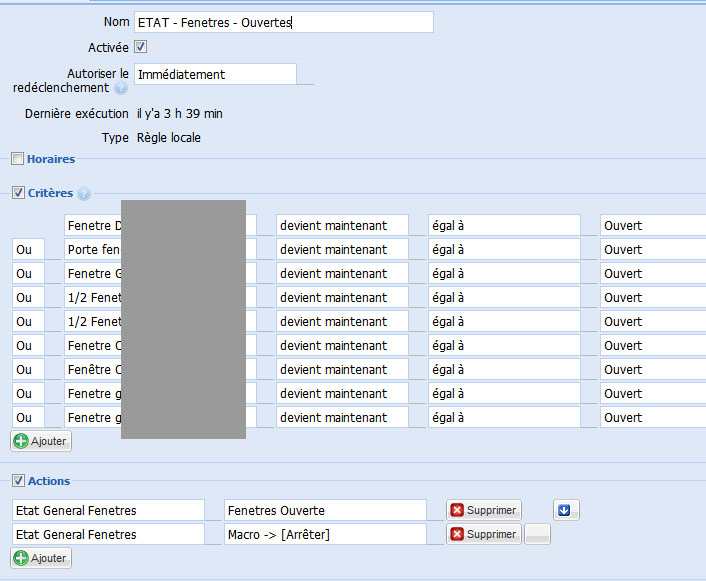Open the Ouvert value dropdown in the last criteria row
This screenshot has width=706, height=581.
[650, 417]
